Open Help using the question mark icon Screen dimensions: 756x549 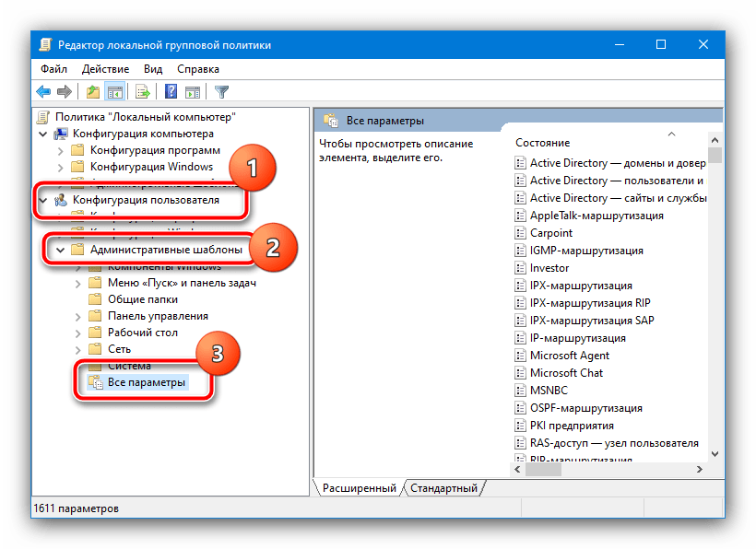point(171,91)
